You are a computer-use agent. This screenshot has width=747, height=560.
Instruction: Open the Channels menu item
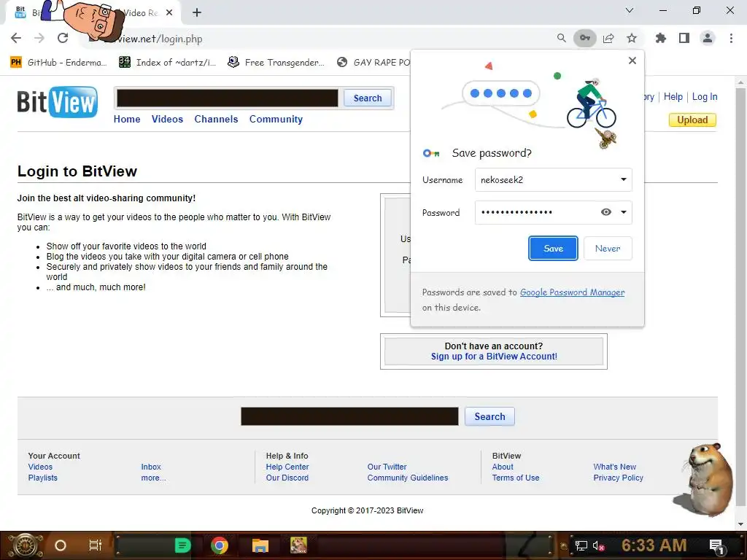(x=216, y=119)
